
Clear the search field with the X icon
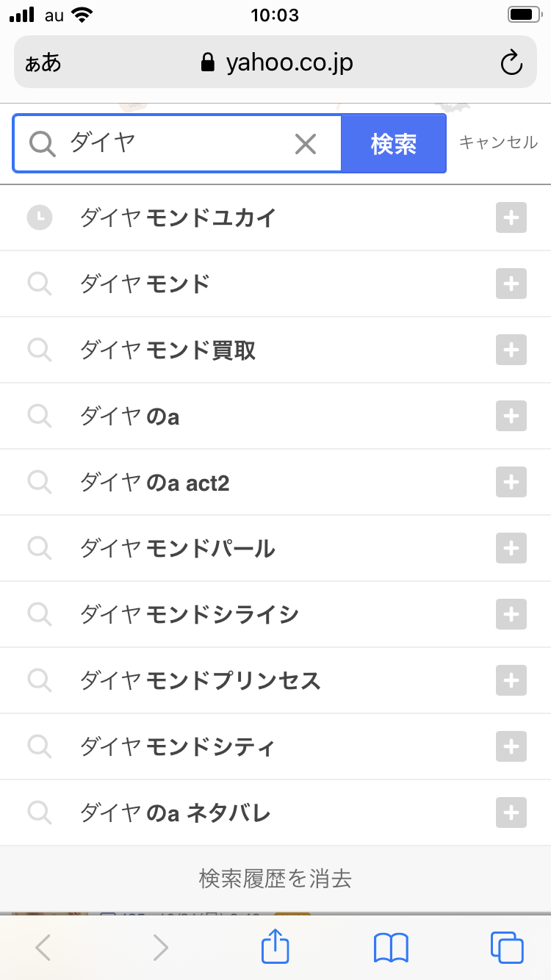tap(305, 144)
